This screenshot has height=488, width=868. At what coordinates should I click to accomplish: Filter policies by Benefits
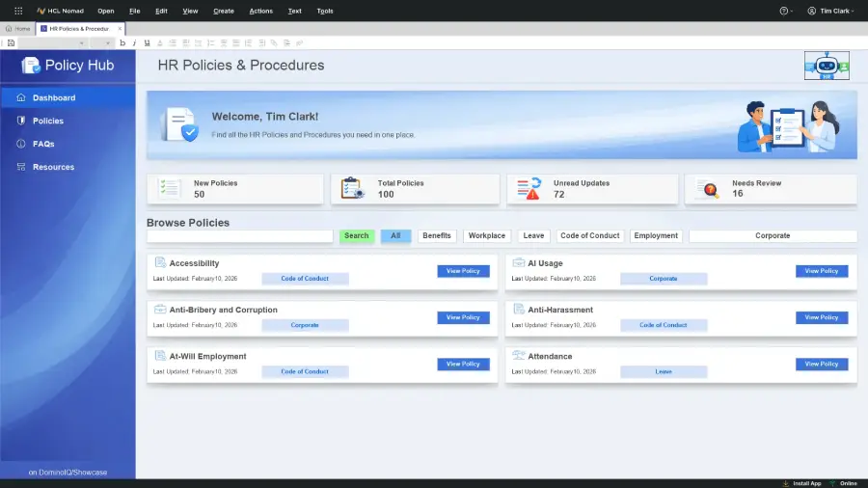(x=437, y=235)
